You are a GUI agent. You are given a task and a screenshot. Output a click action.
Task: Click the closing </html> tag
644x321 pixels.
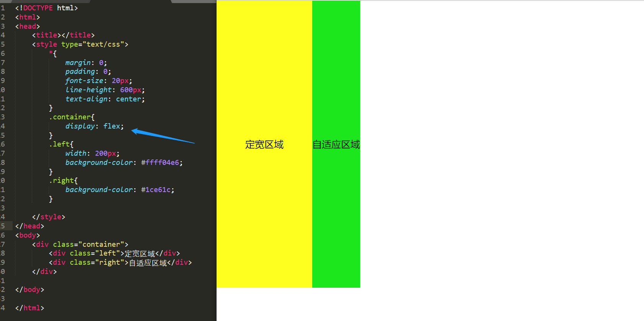tap(29, 308)
